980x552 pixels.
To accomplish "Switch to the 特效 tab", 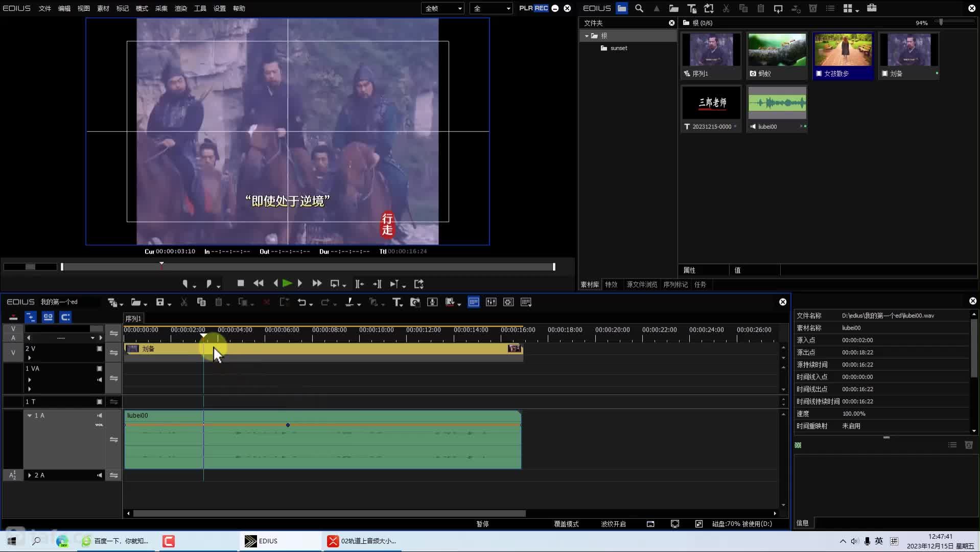I will (x=611, y=285).
